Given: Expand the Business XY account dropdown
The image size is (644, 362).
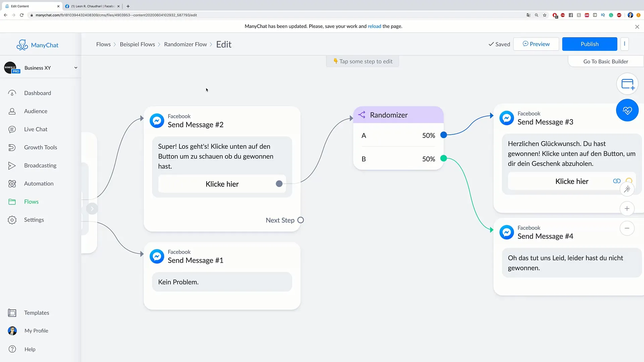Looking at the screenshot, I should pyautogui.click(x=75, y=68).
